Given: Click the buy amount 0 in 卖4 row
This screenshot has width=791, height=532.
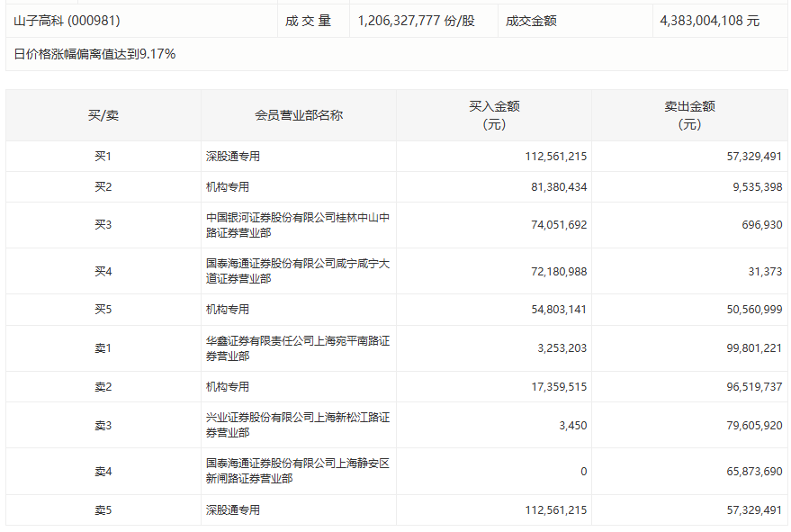Looking at the screenshot, I should tap(584, 472).
